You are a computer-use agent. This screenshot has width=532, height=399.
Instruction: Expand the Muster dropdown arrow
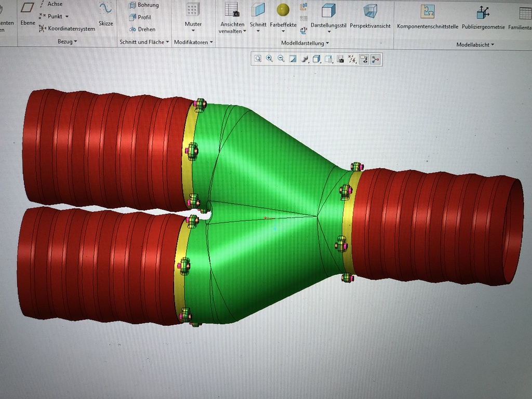pos(193,31)
